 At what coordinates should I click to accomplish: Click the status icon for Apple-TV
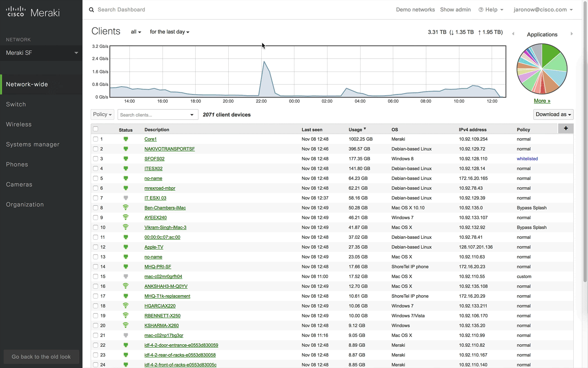click(126, 247)
